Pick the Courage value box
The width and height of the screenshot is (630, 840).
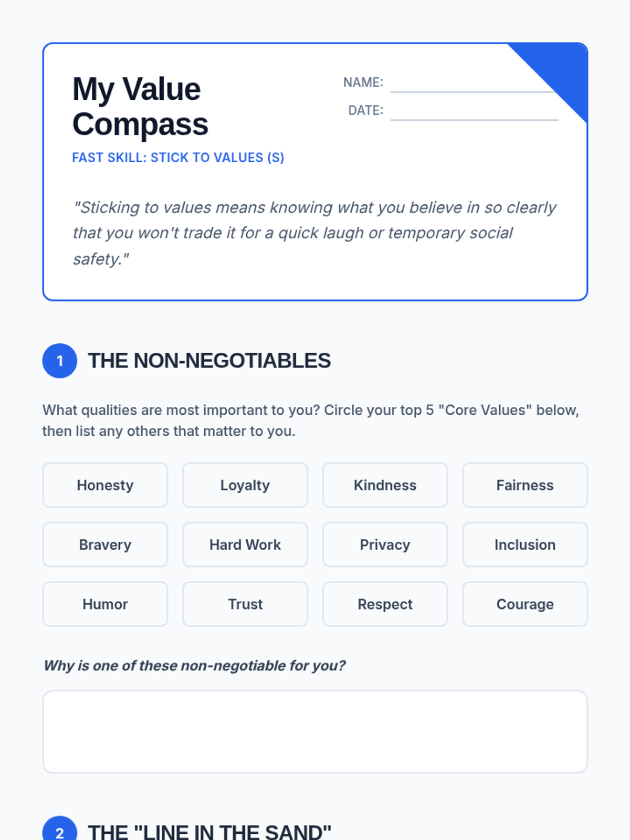click(525, 604)
